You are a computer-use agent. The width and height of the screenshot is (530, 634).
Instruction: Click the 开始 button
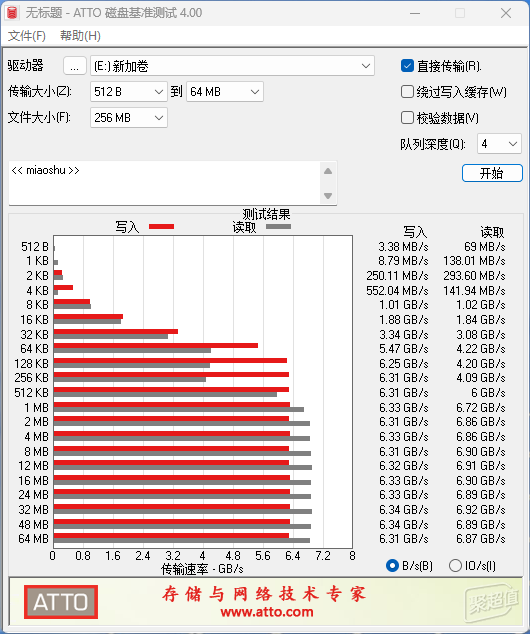click(x=492, y=173)
